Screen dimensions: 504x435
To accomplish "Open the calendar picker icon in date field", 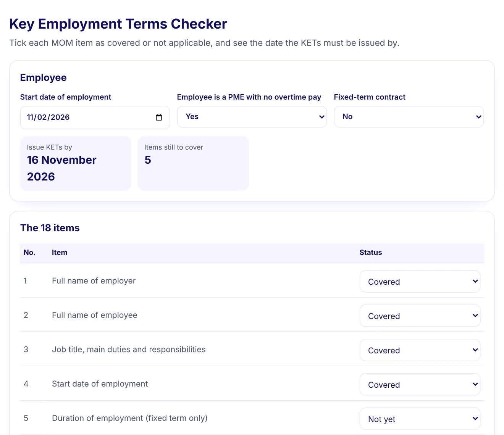I will tap(159, 118).
